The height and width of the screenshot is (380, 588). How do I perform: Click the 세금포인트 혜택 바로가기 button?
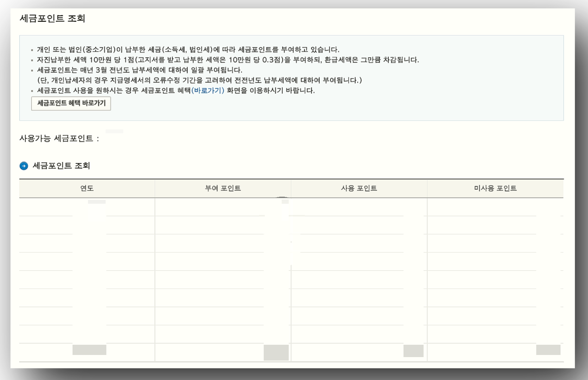pos(71,103)
